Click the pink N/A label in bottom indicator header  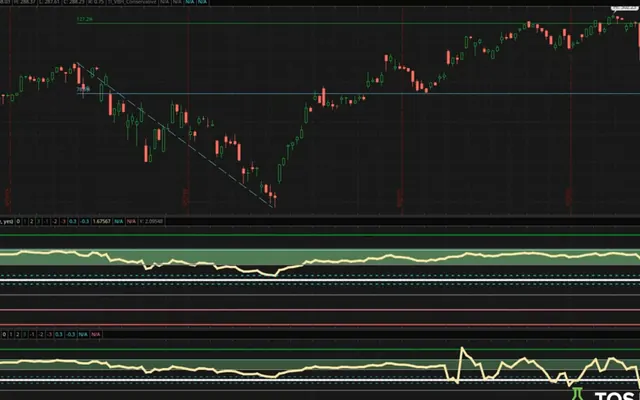(x=96, y=334)
